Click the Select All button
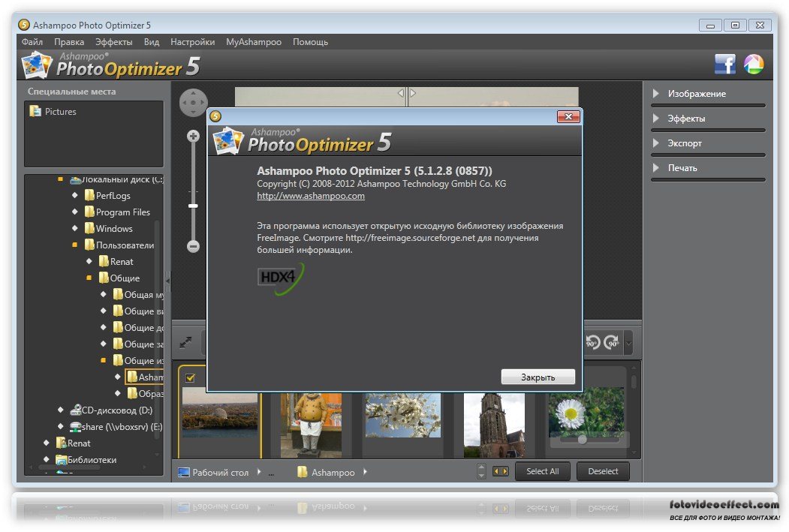This screenshot has height=532, width=789. (x=543, y=471)
